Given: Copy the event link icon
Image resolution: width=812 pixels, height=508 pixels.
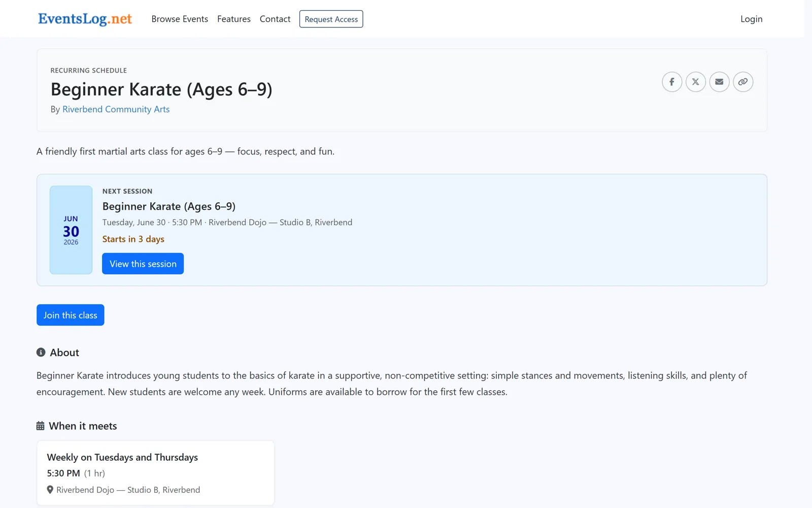Looking at the screenshot, I should [743, 82].
